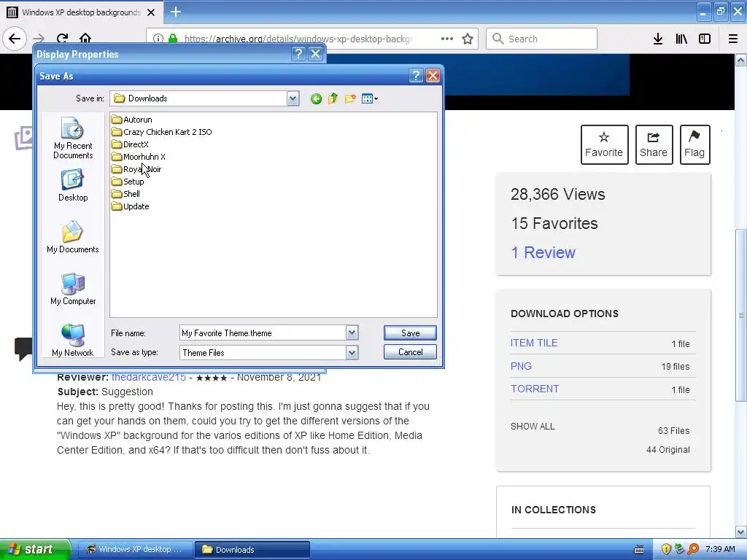This screenshot has height=560, width=747.
Task: Open reviewer thedarkcave215 profile link
Action: [149, 377]
